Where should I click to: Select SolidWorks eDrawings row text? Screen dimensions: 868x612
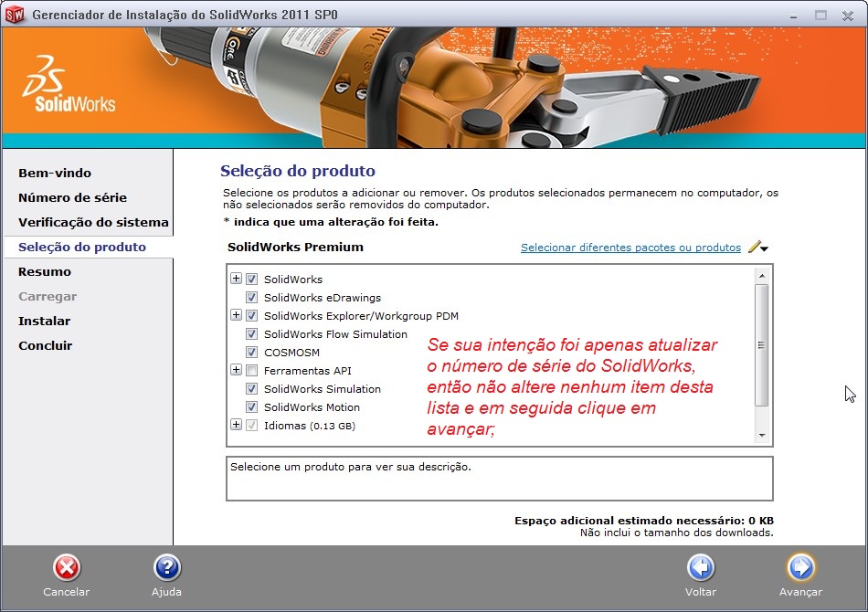pos(323,298)
